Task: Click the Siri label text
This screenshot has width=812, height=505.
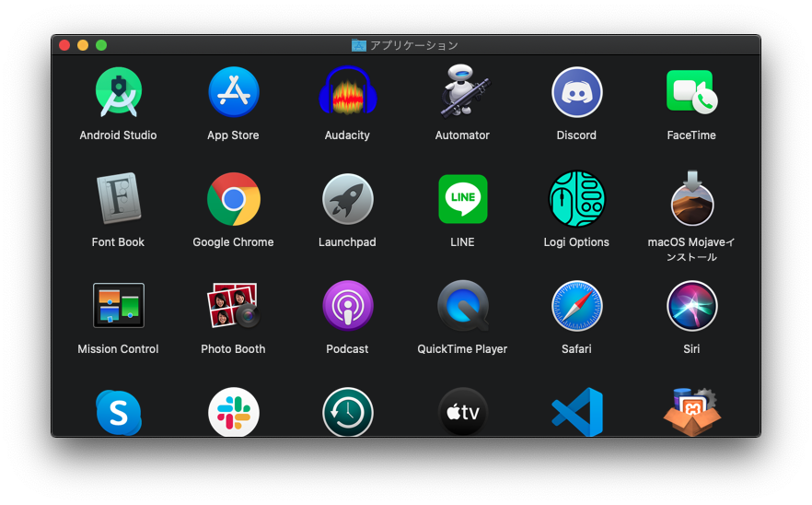Action: [691, 349]
